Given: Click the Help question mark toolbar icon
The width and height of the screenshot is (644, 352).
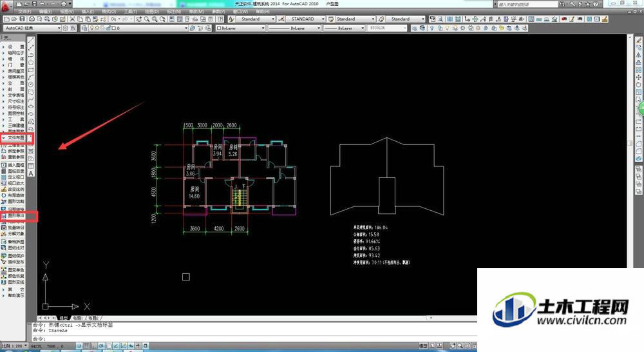Looking at the screenshot, I should [x=220, y=19].
